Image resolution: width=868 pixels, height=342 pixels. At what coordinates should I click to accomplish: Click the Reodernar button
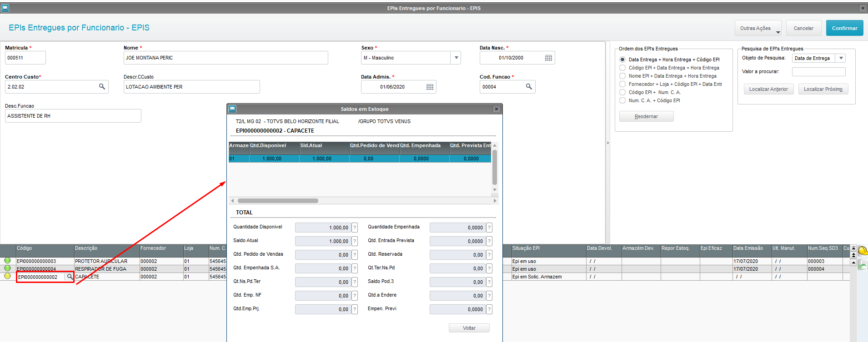point(646,116)
